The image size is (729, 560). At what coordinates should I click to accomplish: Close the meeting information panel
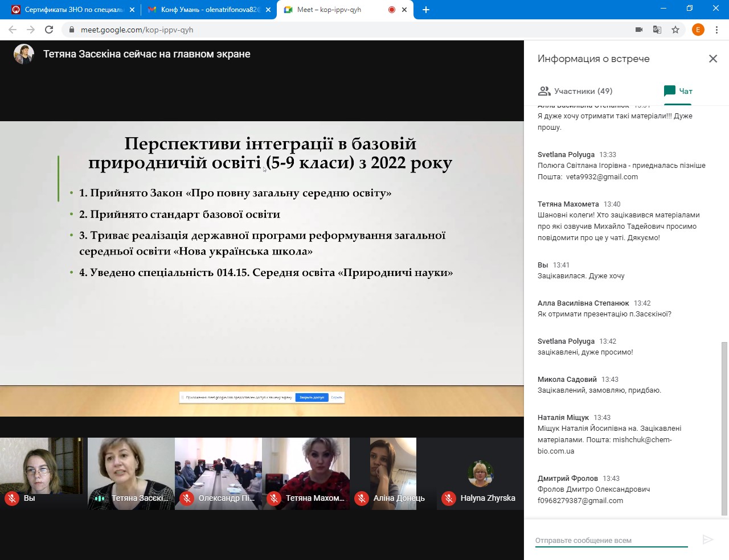pyautogui.click(x=712, y=59)
